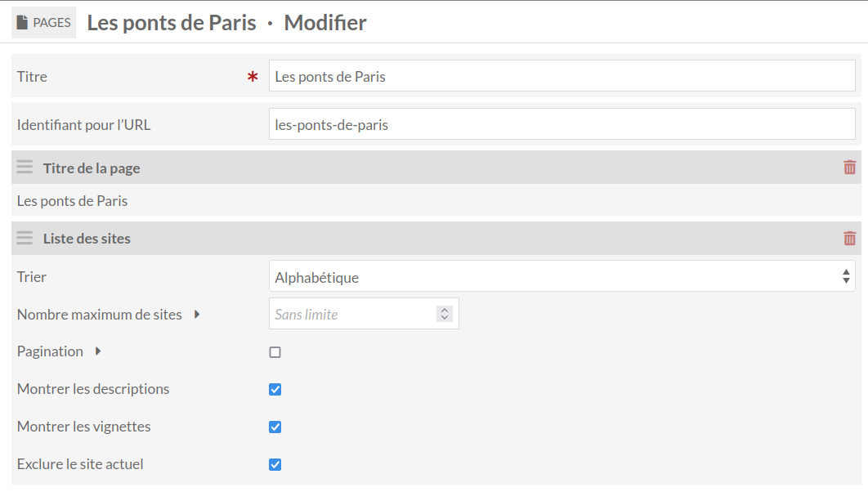Image resolution: width=868 pixels, height=492 pixels.
Task: Uncheck Montrer les descriptions
Action: pos(275,390)
